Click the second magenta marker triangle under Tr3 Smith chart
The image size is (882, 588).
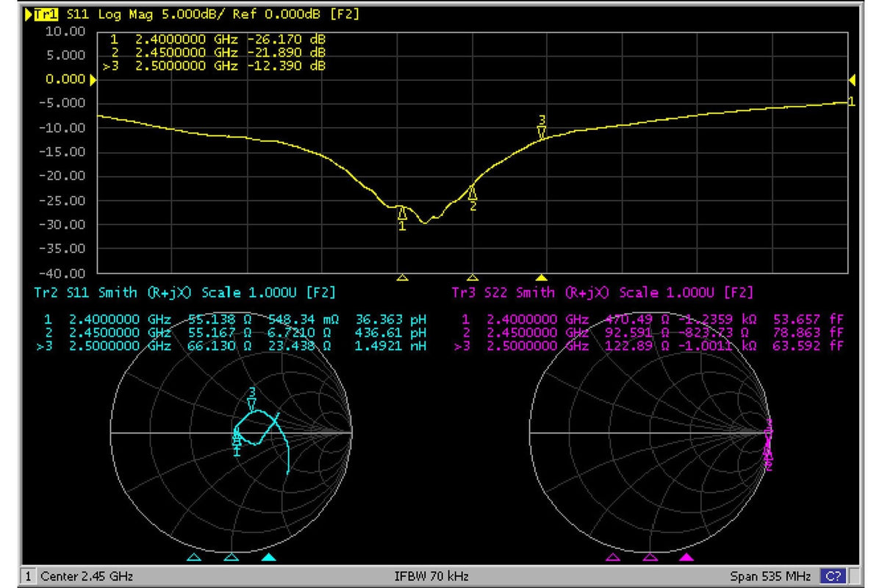[x=650, y=558]
